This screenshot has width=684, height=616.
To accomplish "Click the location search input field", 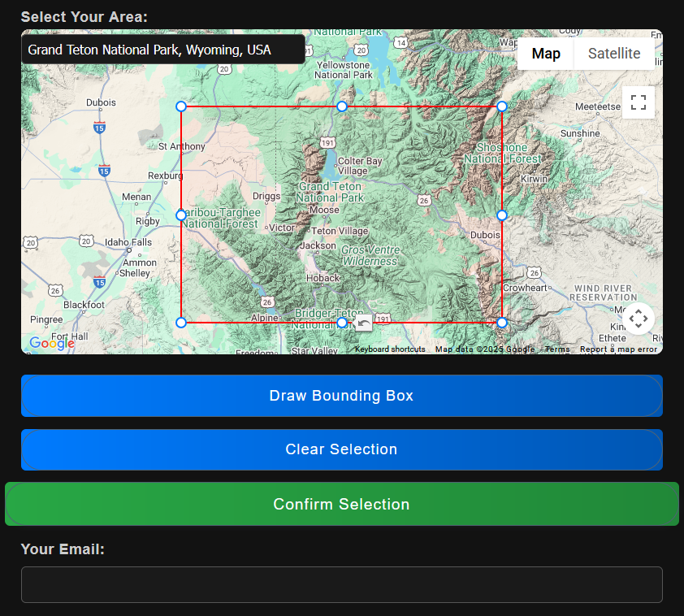I will (x=163, y=50).
